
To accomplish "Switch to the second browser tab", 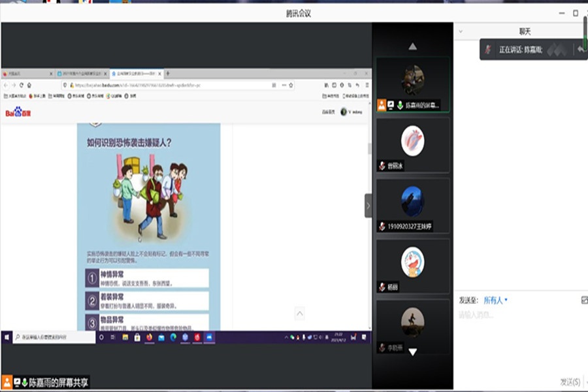I will click(81, 74).
